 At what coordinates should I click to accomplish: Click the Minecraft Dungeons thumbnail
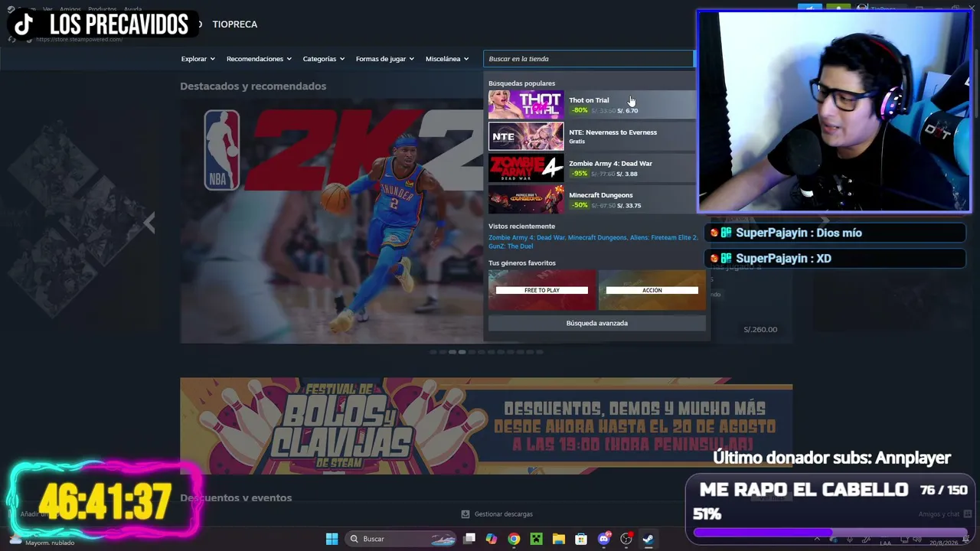(526, 199)
